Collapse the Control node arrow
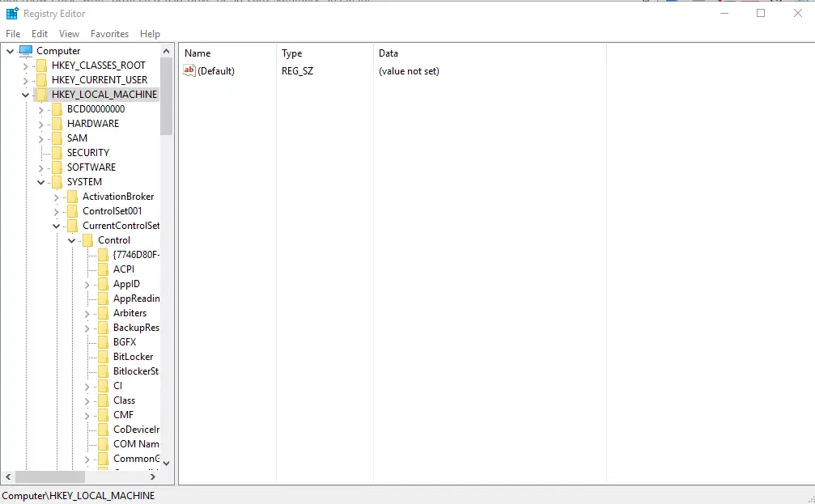Image resolution: width=815 pixels, height=504 pixels. pyautogui.click(x=72, y=240)
